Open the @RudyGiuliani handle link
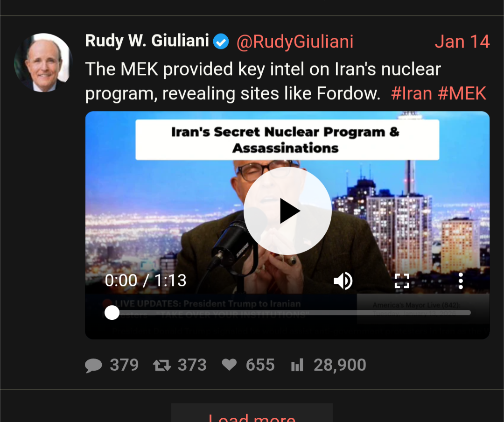504x422 pixels. click(x=295, y=42)
